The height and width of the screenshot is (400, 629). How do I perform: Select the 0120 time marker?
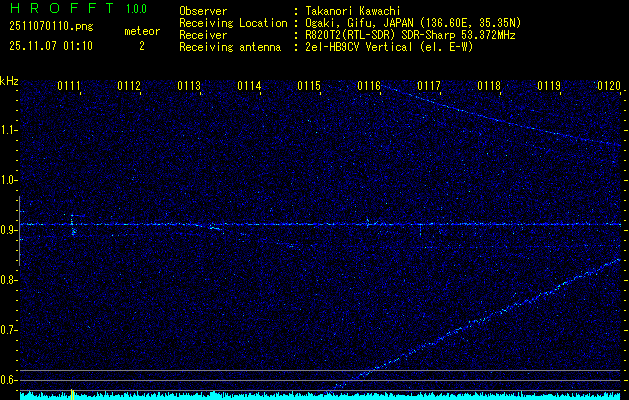609,86
